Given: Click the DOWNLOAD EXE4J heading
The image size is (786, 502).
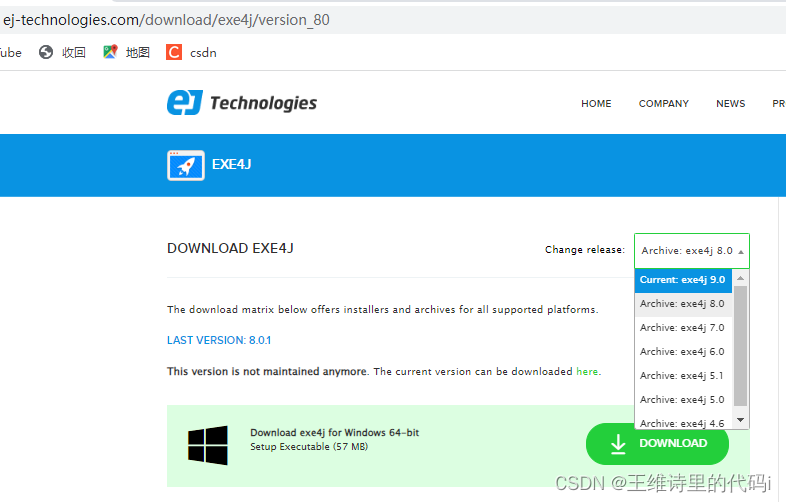Looking at the screenshot, I should 230,249.
